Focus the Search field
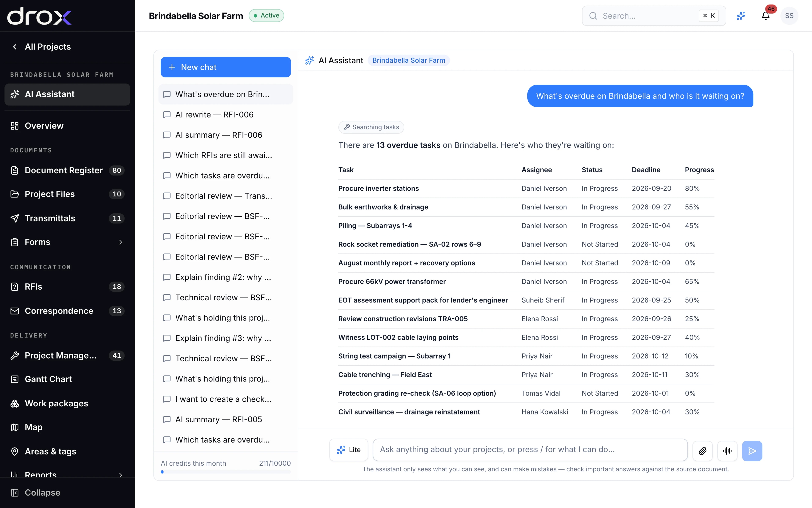The height and width of the screenshot is (508, 812). coord(654,16)
